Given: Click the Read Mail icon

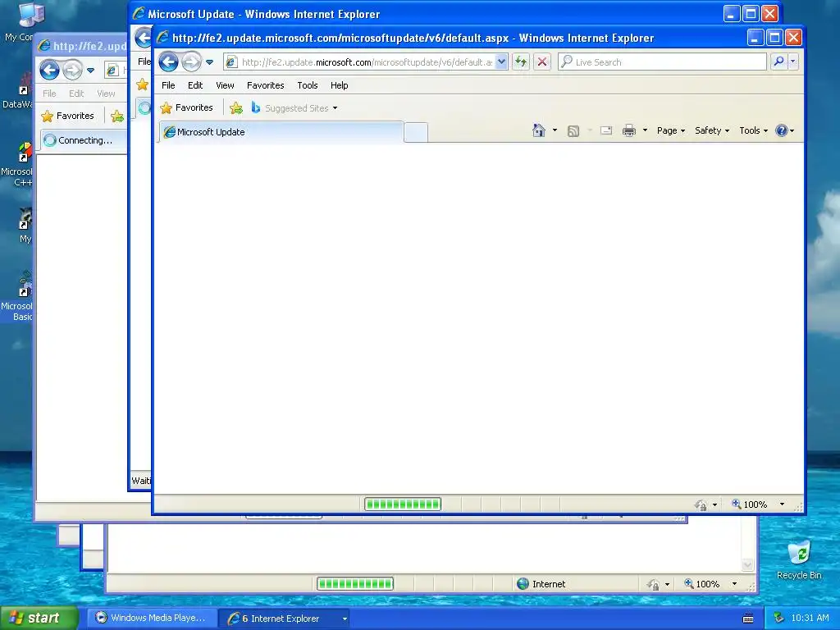Looking at the screenshot, I should [x=606, y=130].
